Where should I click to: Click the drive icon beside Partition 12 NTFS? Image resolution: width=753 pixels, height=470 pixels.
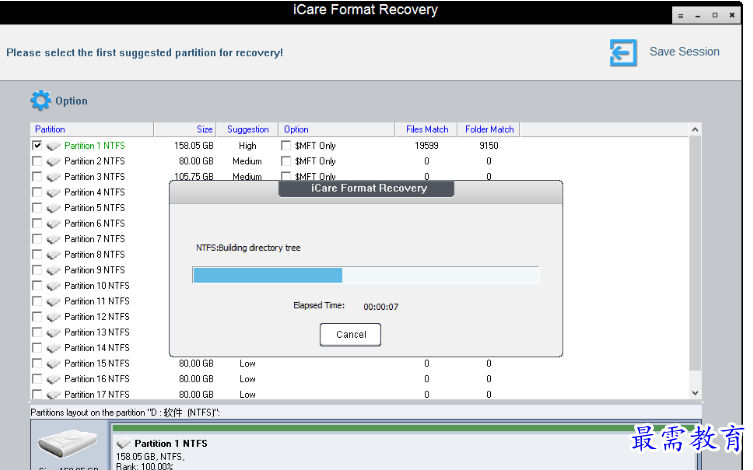(x=53, y=317)
